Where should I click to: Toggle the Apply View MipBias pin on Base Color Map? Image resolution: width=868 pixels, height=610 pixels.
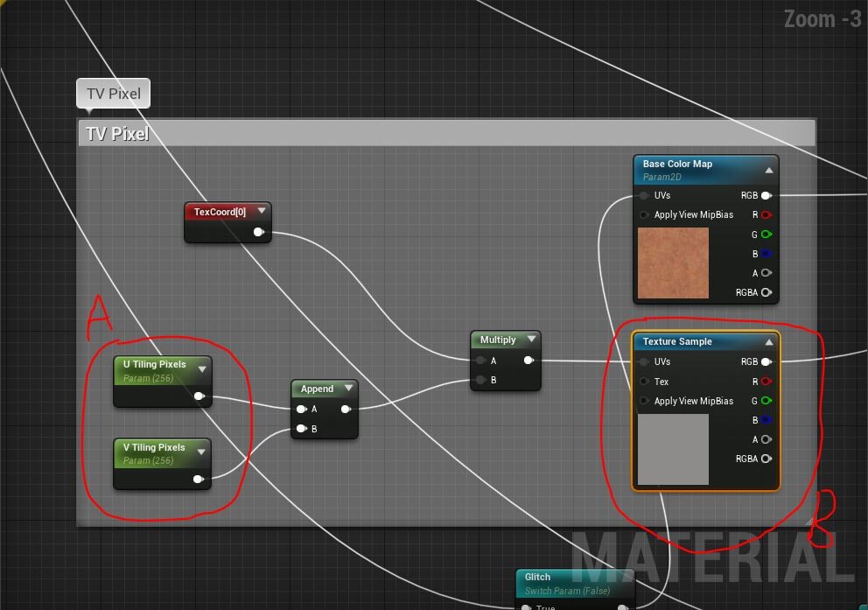tap(645, 214)
